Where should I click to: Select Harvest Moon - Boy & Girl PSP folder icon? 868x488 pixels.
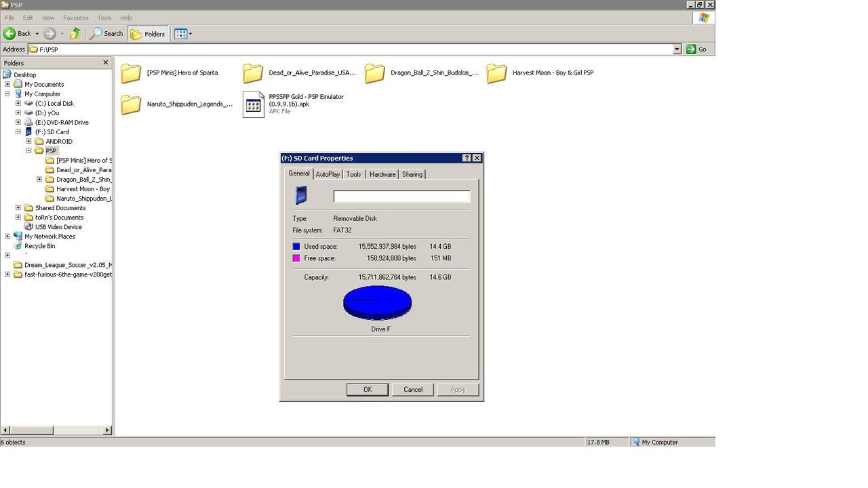[497, 73]
